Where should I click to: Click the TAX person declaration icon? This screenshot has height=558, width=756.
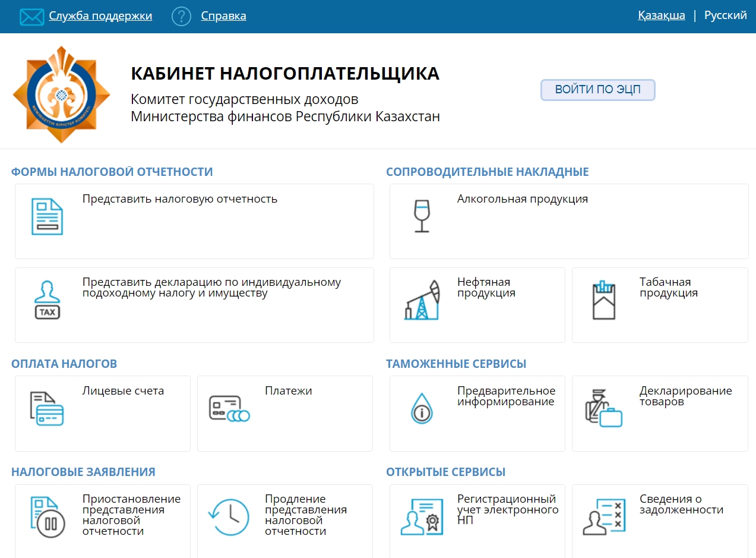coord(47,300)
